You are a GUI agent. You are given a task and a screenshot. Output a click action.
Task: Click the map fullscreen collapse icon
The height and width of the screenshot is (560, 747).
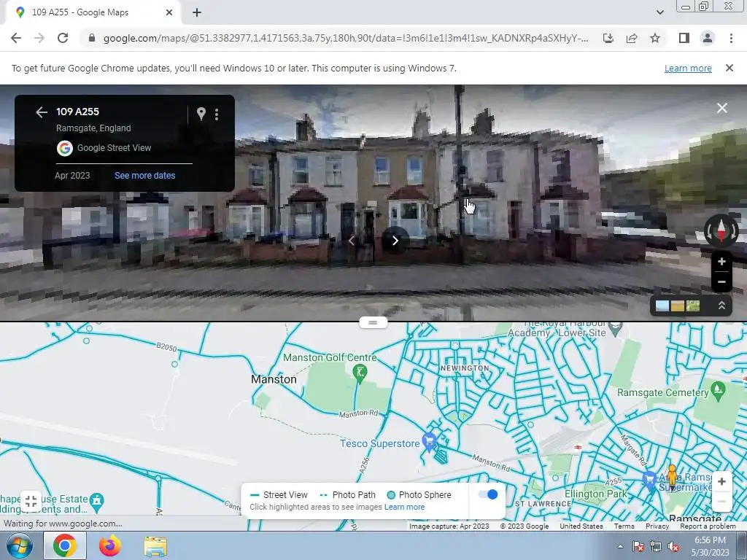(x=31, y=501)
